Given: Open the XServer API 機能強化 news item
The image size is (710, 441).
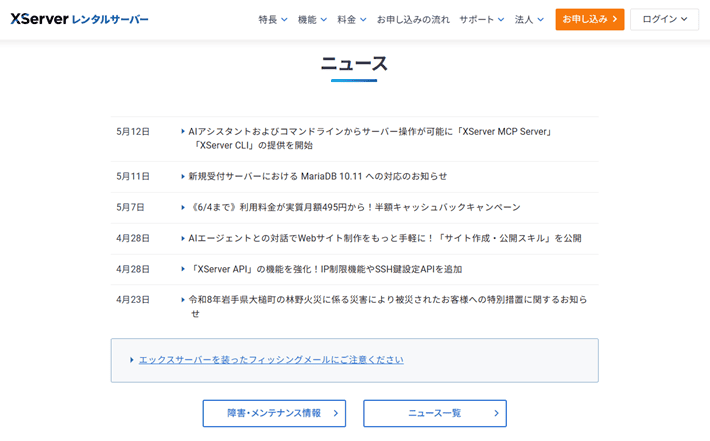Looking at the screenshot, I should (325, 269).
